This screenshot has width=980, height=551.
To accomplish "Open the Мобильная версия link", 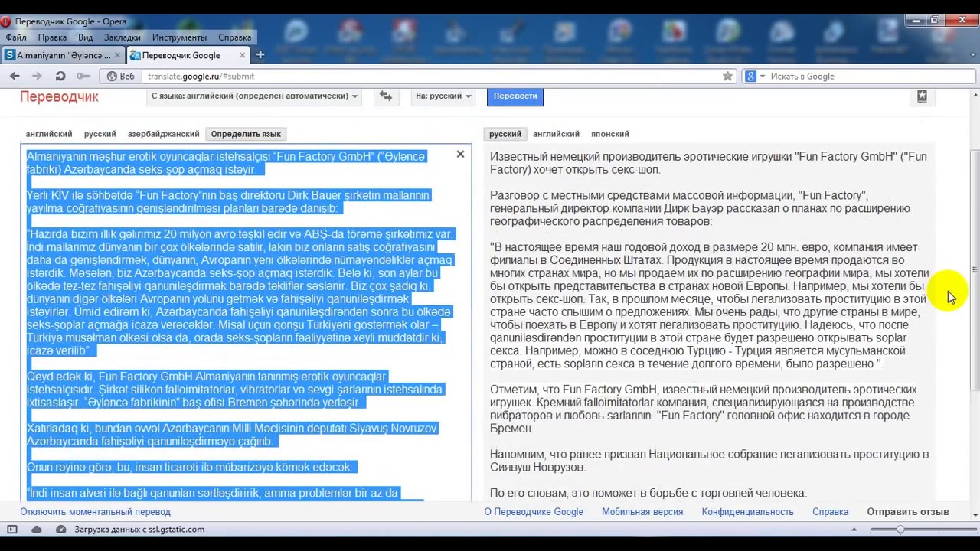I will (642, 511).
